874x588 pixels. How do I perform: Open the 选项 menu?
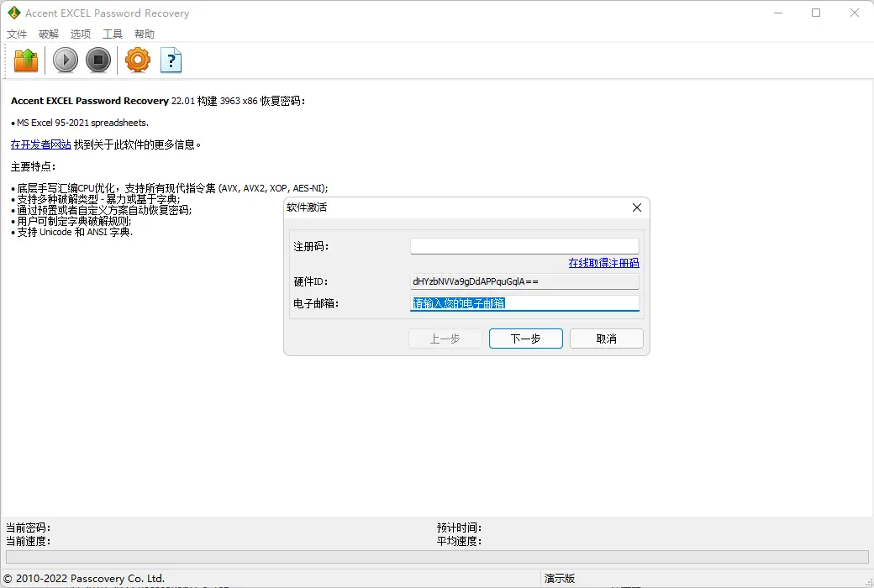coord(81,34)
